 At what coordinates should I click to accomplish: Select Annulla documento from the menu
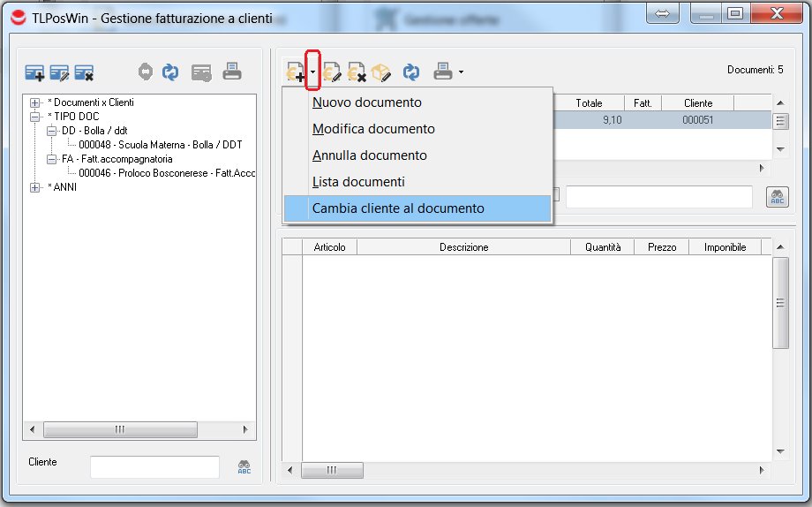370,155
